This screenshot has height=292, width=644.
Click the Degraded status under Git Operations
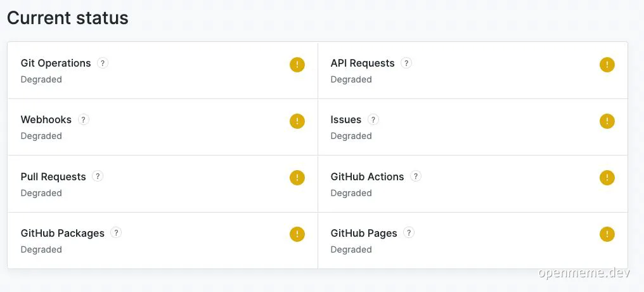(x=41, y=80)
